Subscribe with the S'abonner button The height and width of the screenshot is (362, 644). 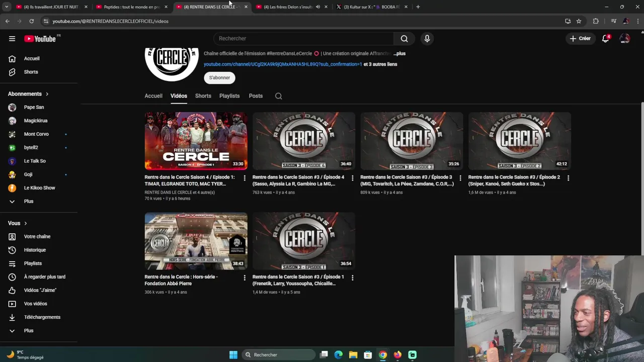pyautogui.click(x=219, y=77)
